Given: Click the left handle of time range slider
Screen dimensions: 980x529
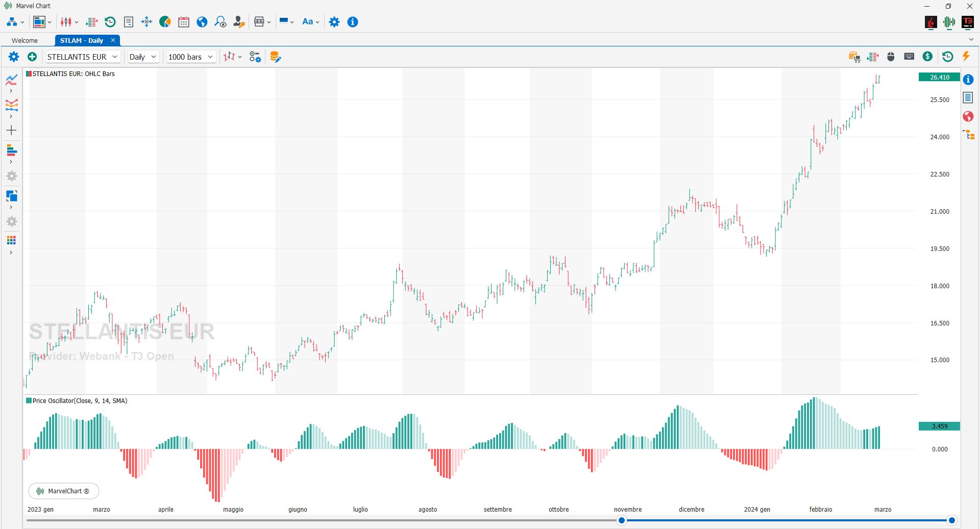Looking at the screenshot, I should (x=621, y=520).
